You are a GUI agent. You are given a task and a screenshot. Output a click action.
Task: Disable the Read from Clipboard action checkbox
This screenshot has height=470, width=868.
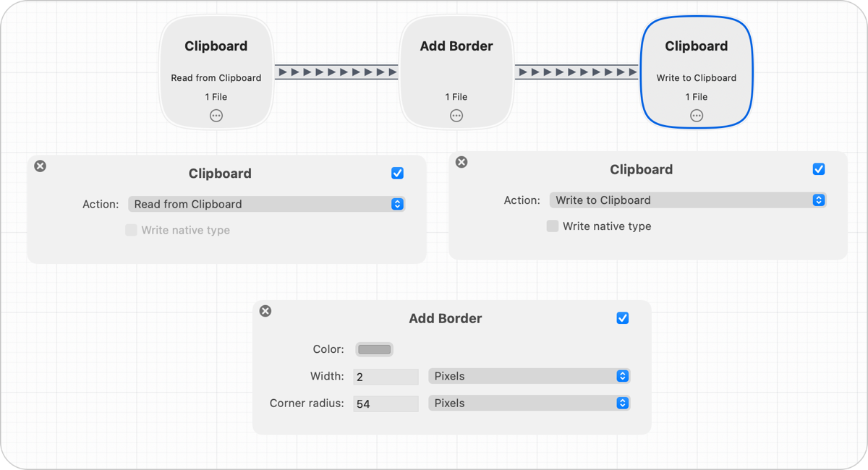(x=397, y=173)
